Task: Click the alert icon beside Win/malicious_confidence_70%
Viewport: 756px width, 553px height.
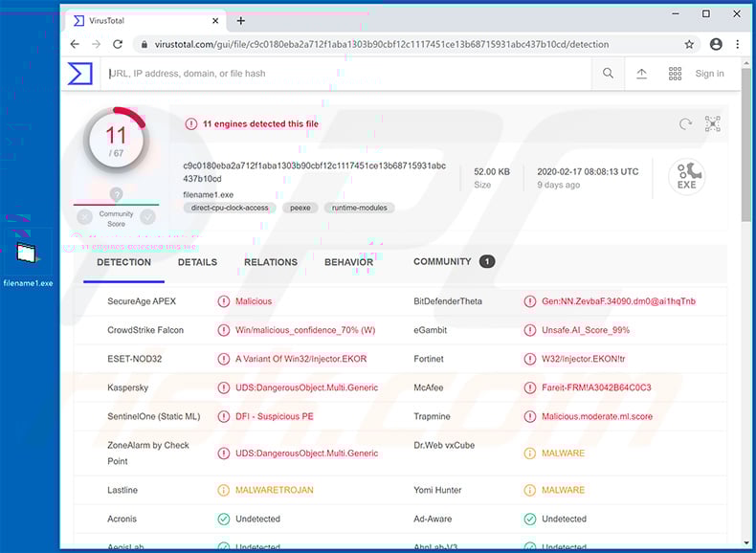Action: [223, 330]
